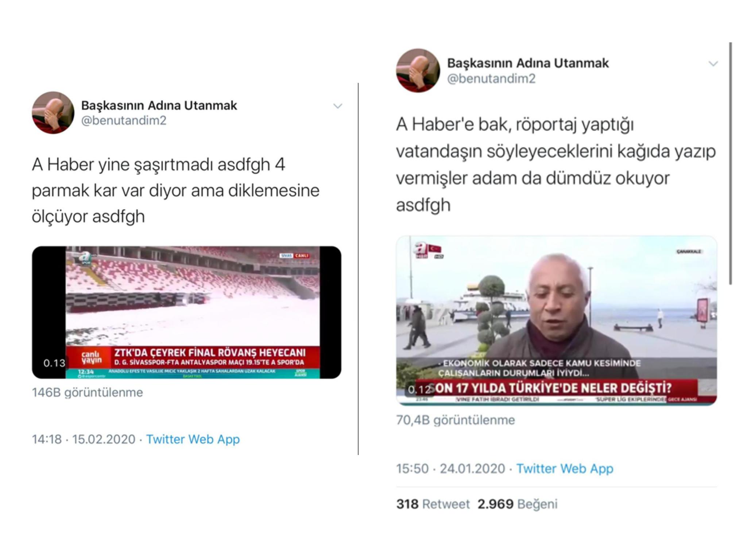
Task: Open Başkasının Adına Utanmak name on right
Action: [x=528, y=63]
